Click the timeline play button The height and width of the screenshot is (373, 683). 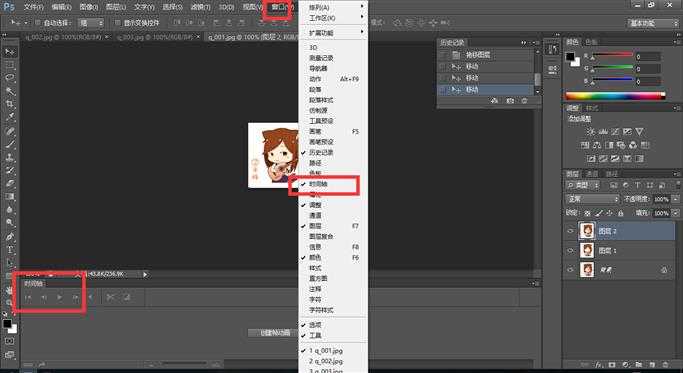[x=60, y=298]
